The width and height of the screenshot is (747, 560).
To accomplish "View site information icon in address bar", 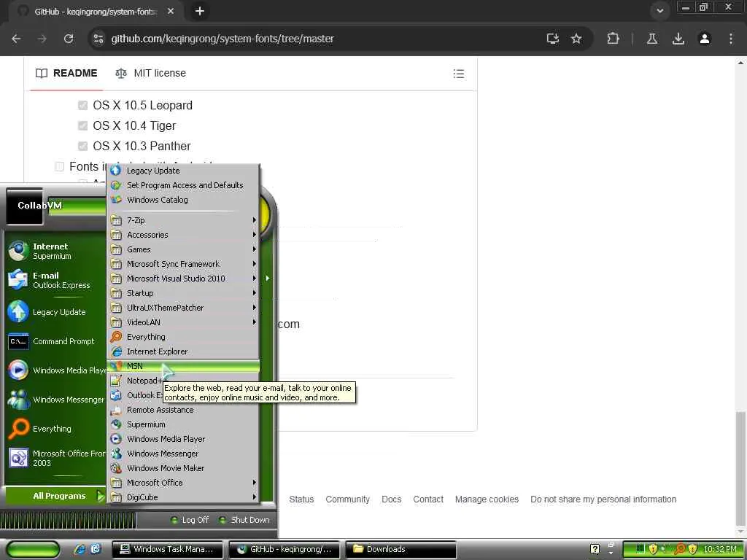I will [98, 39].
